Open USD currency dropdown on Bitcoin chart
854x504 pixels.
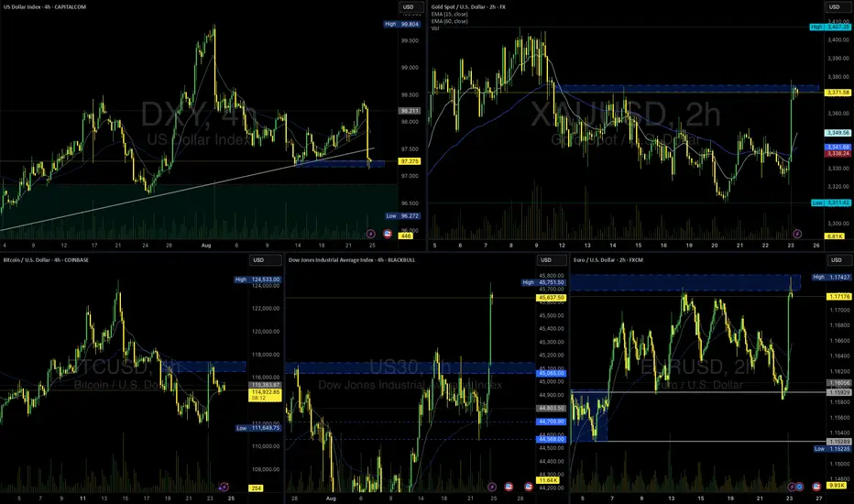[x=265, y=260]
